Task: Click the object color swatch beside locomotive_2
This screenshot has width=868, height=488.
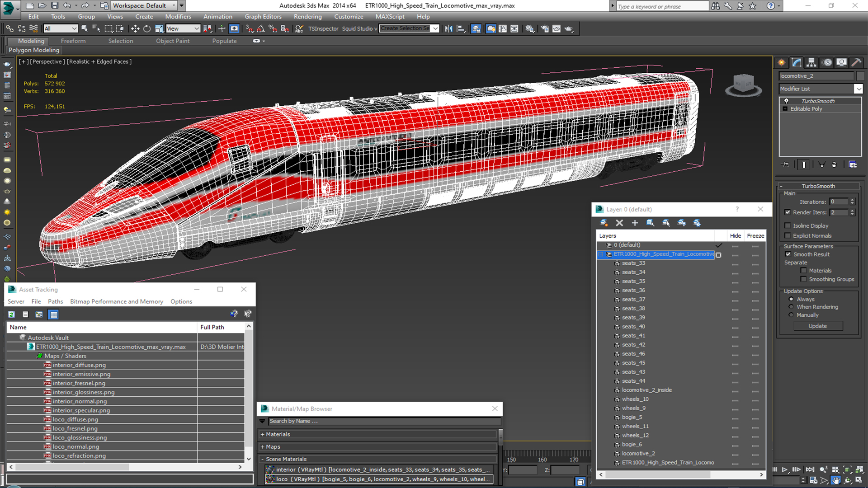Action: pos(860,76)
